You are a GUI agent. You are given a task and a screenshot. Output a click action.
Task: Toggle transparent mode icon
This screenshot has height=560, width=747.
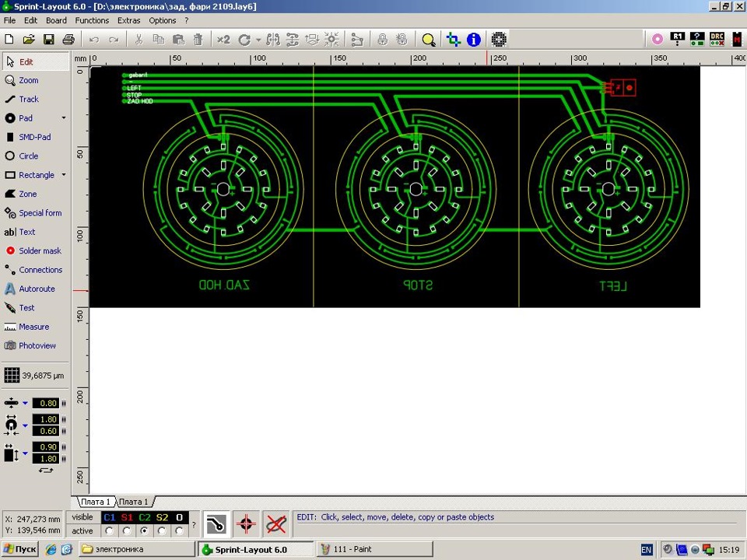(454, 40)
